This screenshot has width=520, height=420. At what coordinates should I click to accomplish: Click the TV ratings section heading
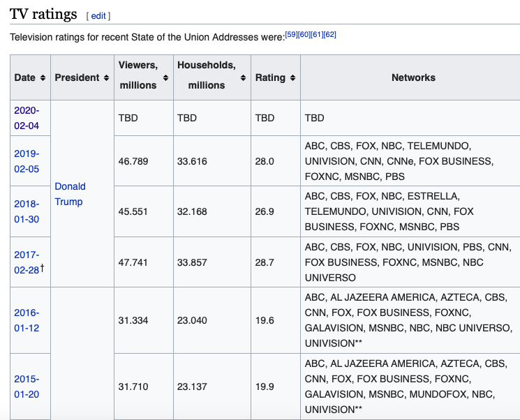[43, 14]
